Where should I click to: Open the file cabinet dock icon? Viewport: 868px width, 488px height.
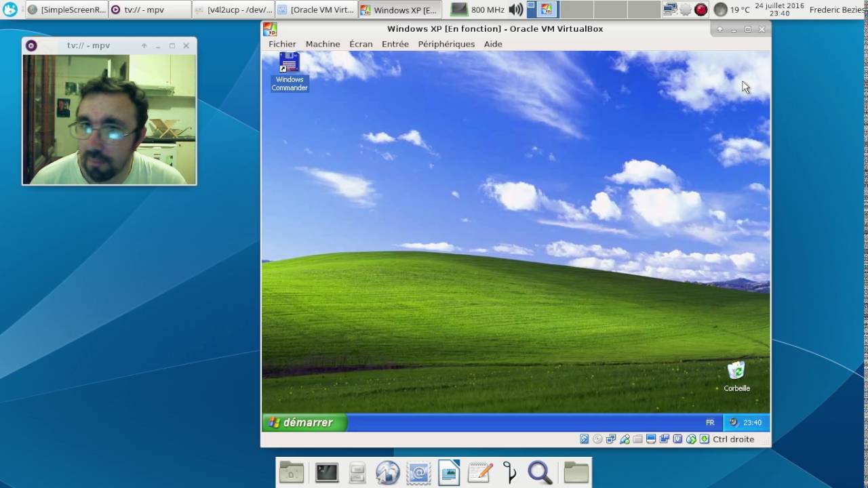pyautogui.click(x=358, y=472)
